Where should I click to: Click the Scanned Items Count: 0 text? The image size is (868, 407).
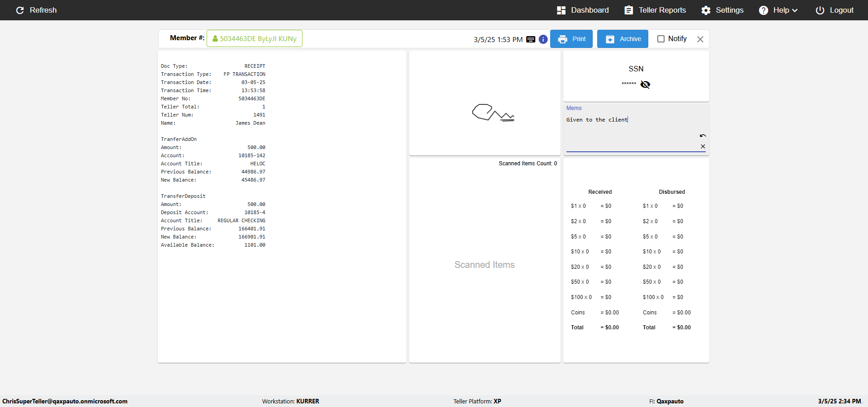coord(528,164)
